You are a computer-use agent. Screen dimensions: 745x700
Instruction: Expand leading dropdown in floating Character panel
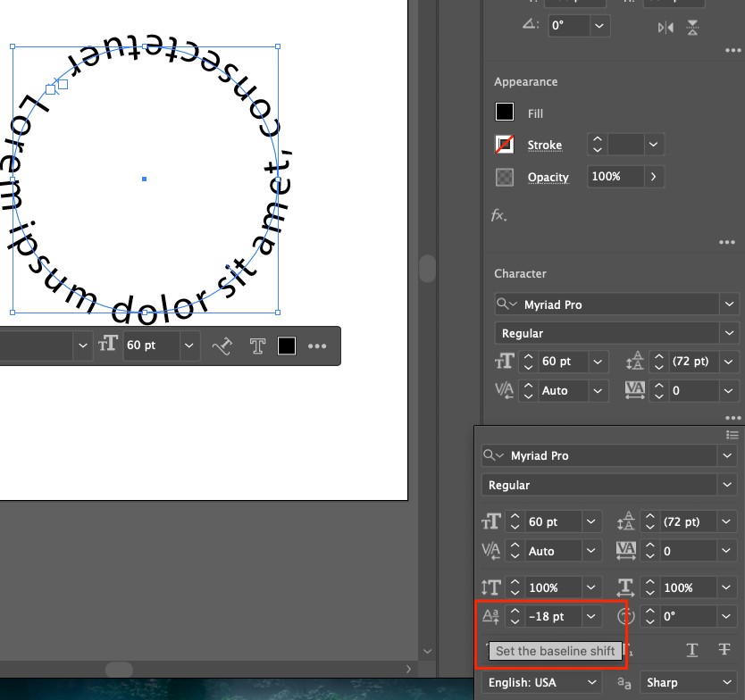[x=726, y=522]
